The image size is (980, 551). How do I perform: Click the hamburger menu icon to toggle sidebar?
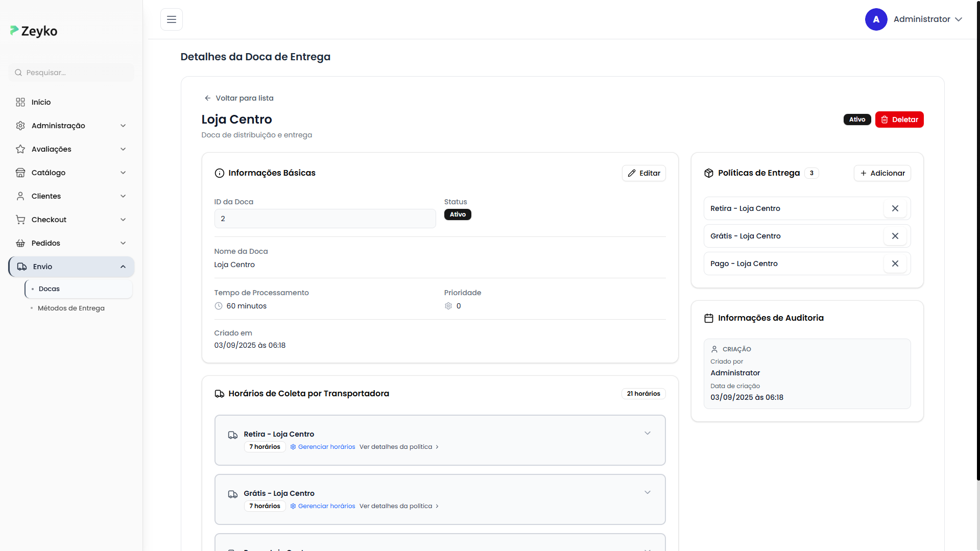[x=172, y=19]
